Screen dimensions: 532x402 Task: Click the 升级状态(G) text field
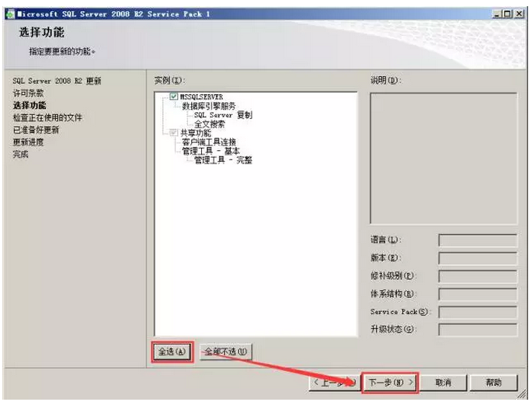click(x=478, y=329)
